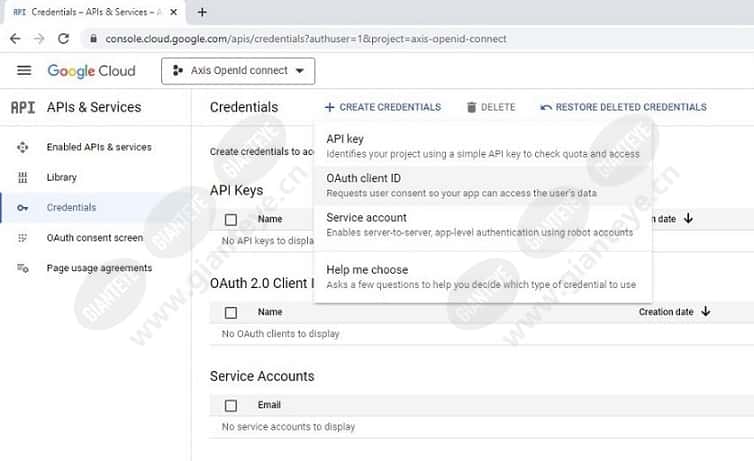
Task: Click 'No OAuth clients to display' text
Action: click(280, 334)
